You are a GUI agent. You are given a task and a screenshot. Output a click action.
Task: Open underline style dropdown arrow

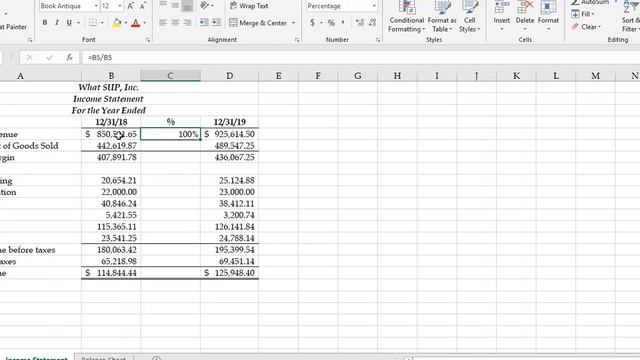[x=78, y=23]
